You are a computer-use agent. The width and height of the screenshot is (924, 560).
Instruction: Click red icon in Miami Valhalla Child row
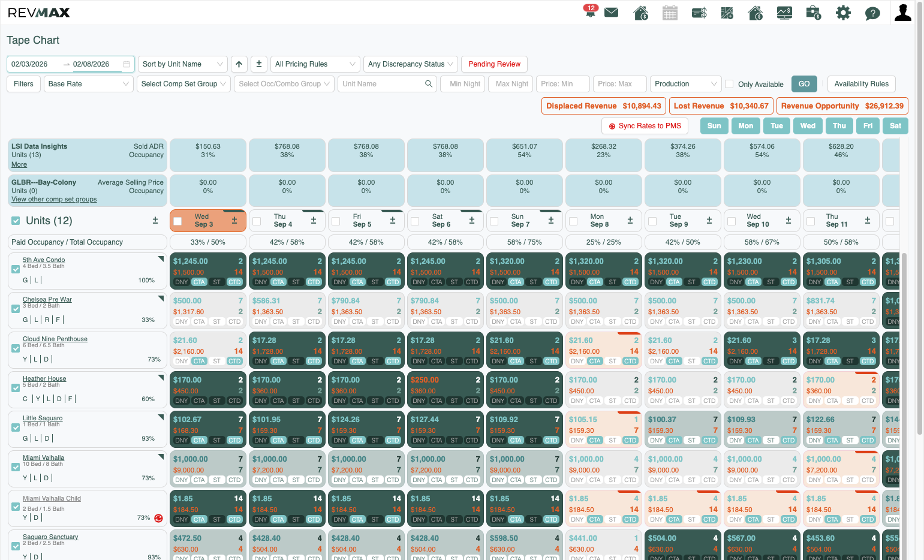(158, 518)
